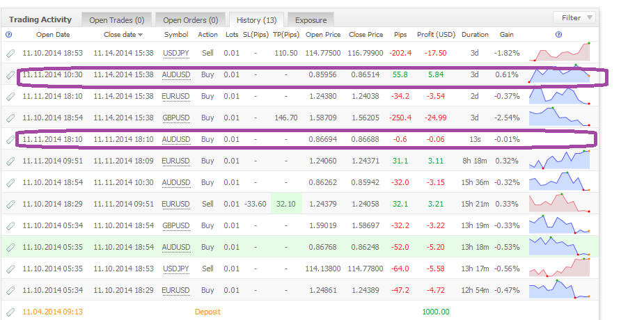
Task: Switch to the Exposure tab
Action: point(311,19)
